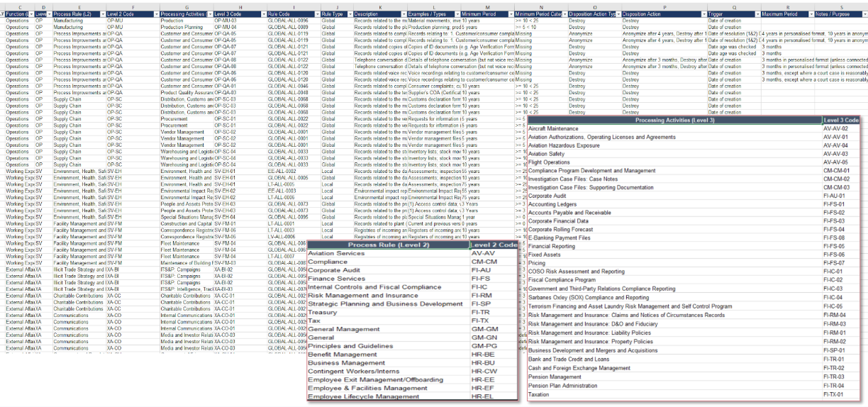868x407 pixels.
Task: Open the Disposition Action filter dropdown
Action: [x=703, y=14]
